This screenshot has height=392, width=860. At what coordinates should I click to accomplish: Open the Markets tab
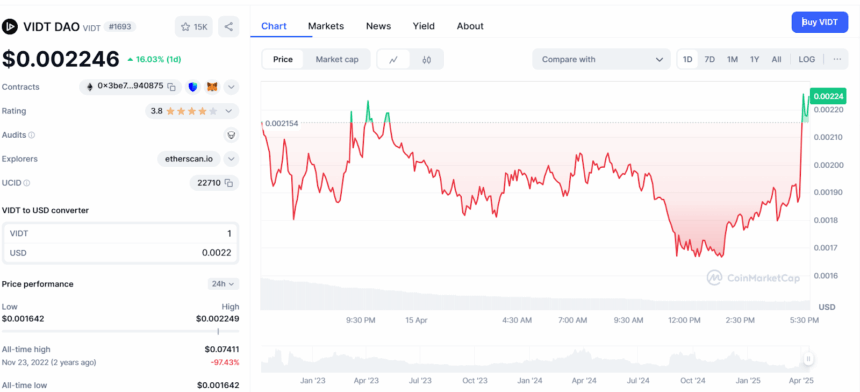click(x=326, y=26)
